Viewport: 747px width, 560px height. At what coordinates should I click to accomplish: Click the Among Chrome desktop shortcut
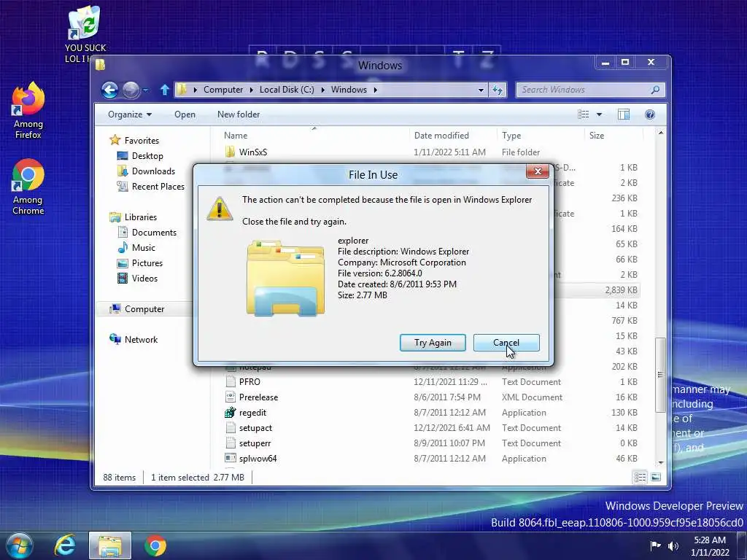point(28,187)
